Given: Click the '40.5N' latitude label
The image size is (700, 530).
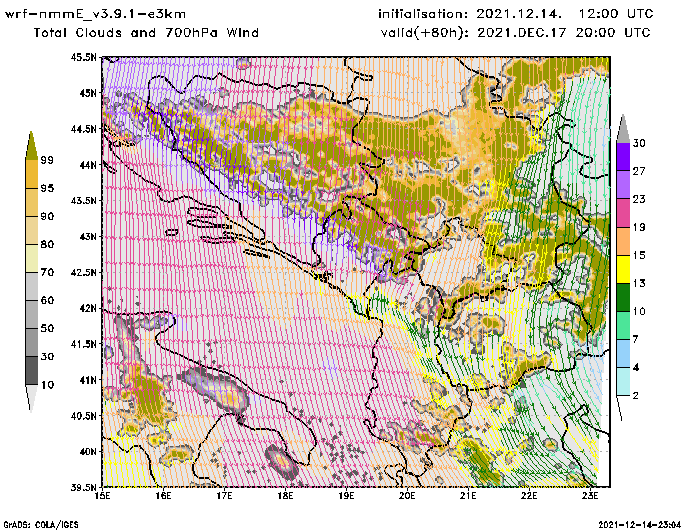Looking at the screenshot, I should [x=83, y=416].
